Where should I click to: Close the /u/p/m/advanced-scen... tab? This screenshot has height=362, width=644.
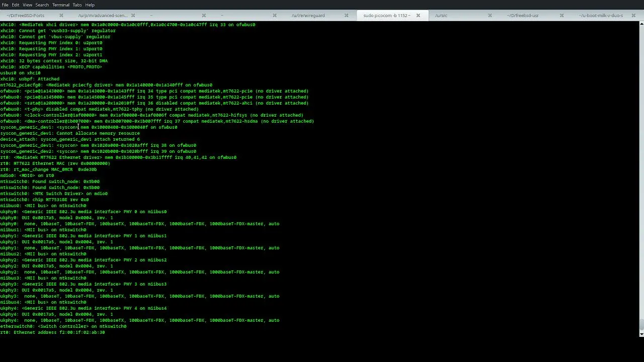(133, 16)
